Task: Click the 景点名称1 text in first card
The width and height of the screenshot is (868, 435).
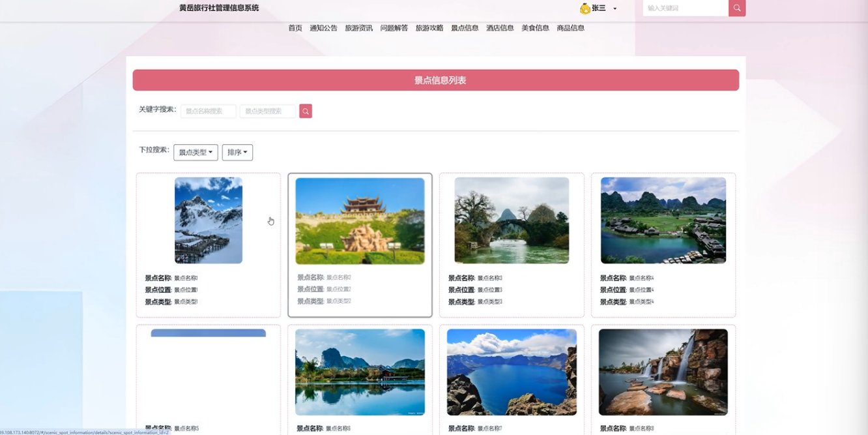Action: [186, 278]
